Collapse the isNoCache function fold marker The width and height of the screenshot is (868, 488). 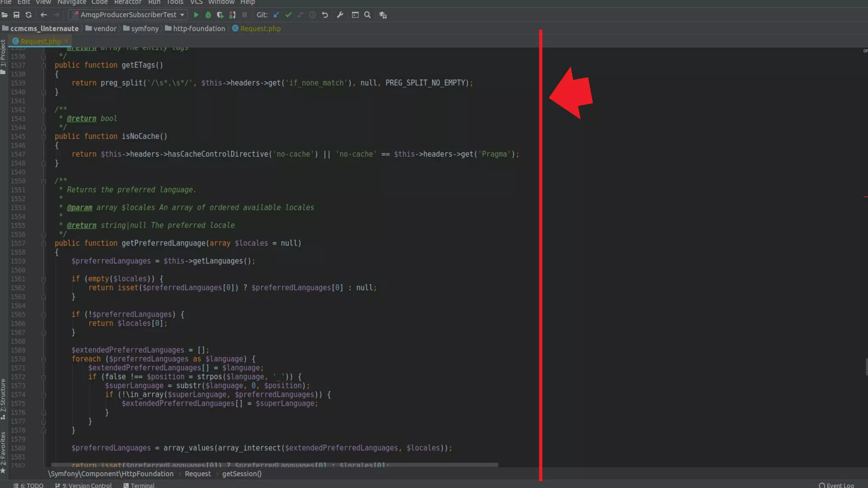coord(44,137)
